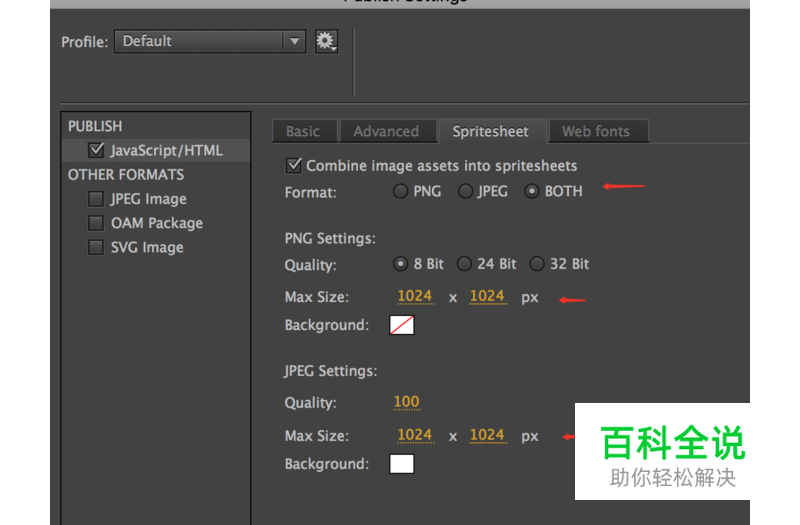
Task: Uncheck Combine image assets into spritesheets
Action: [x=294, y=165]
